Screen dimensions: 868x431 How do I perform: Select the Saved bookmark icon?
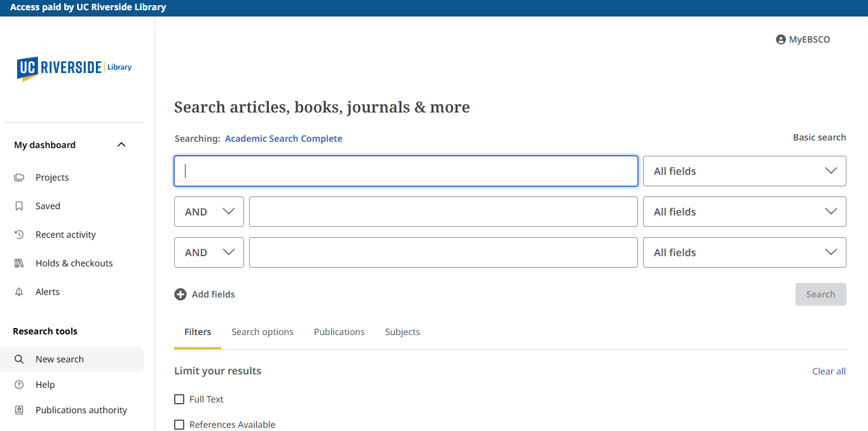19,205
